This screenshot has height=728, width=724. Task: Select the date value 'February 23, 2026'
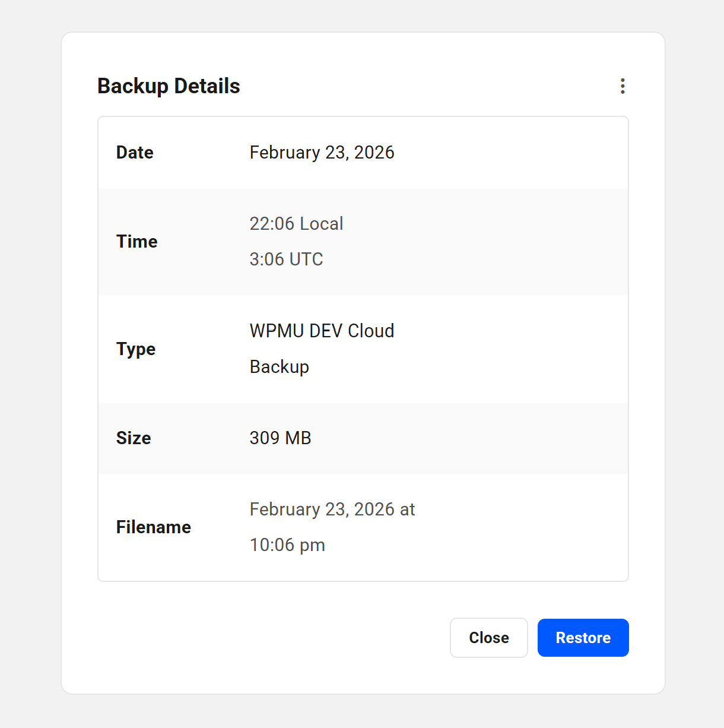tap(322, 153)
